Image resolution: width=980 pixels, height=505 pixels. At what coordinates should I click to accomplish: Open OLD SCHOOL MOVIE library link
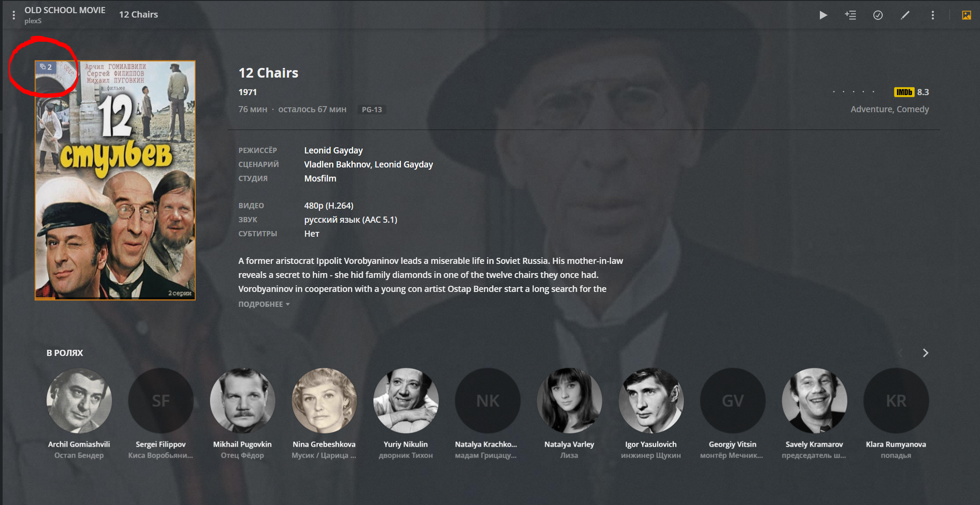65,10
